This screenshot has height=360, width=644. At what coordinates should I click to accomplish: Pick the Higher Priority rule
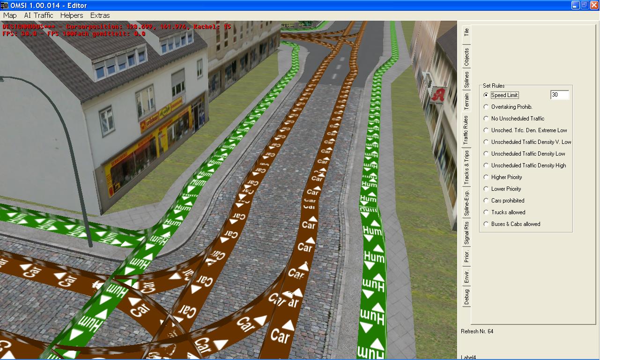(x=486, y=177)
